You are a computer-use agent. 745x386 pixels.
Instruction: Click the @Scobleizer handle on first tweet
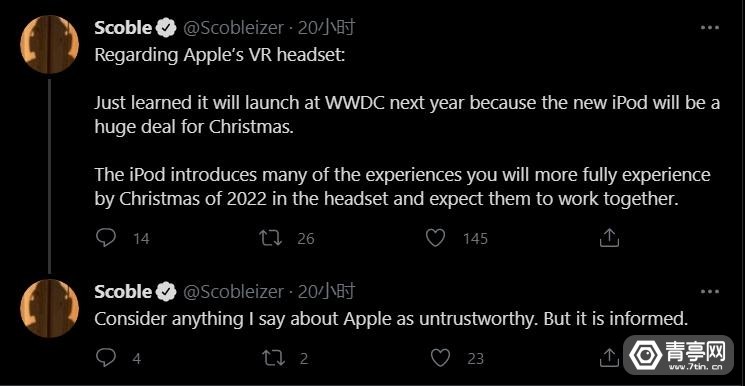(233, 29)
